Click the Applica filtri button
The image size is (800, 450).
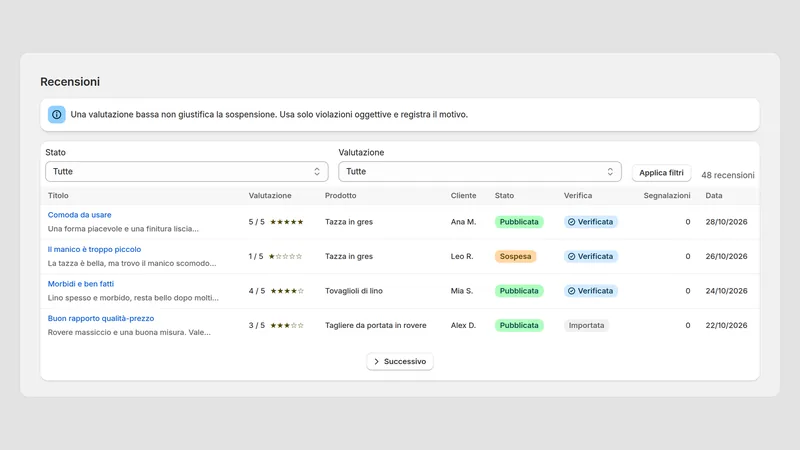pyautogui.click(x=661, y=173)
